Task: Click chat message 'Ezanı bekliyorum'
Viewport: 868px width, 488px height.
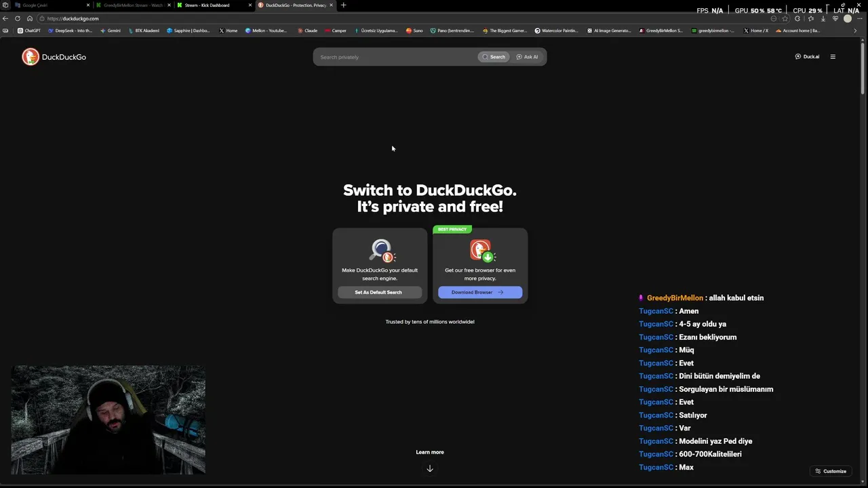Action: 708,337
